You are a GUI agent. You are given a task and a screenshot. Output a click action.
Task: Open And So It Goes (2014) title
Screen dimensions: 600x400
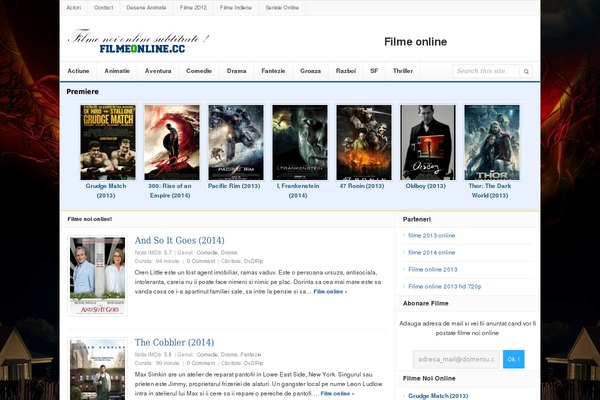coord(179,240)
